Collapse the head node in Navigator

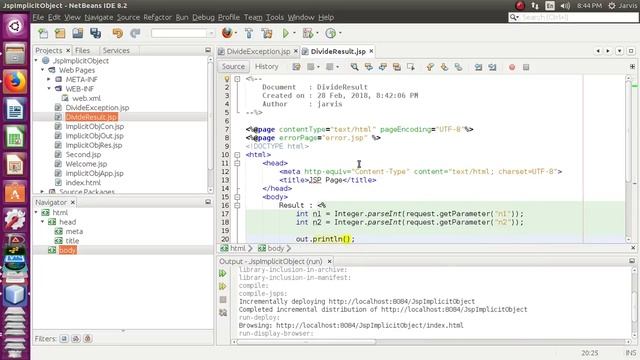click(42, 222)
